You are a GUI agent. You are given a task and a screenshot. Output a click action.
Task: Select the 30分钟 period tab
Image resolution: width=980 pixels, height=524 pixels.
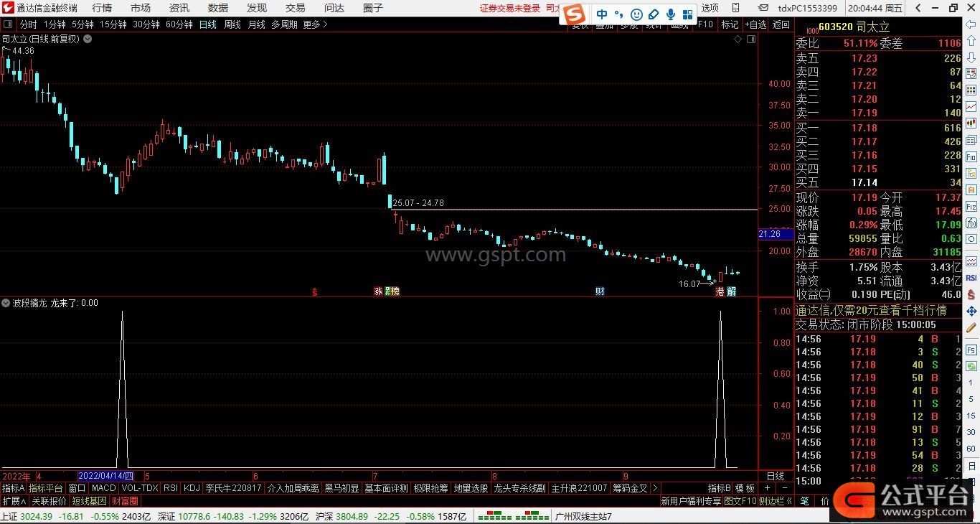146,24
